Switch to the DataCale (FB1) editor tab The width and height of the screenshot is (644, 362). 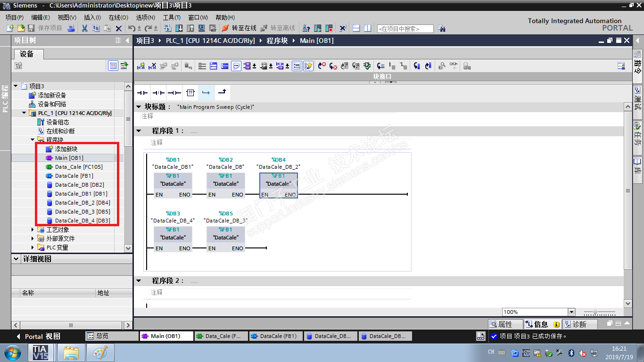(275, 336)
